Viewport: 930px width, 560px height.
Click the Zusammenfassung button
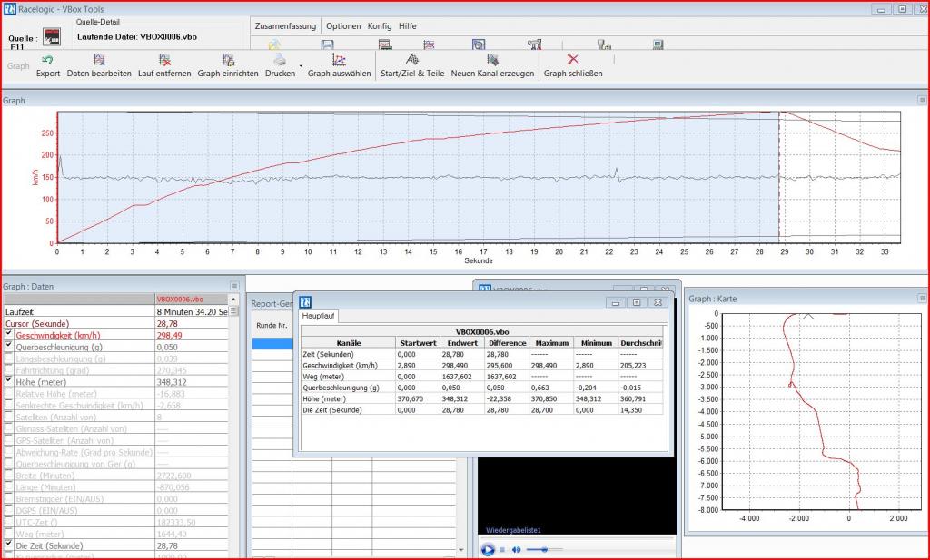pyautogui.click(x=286, y=26)
